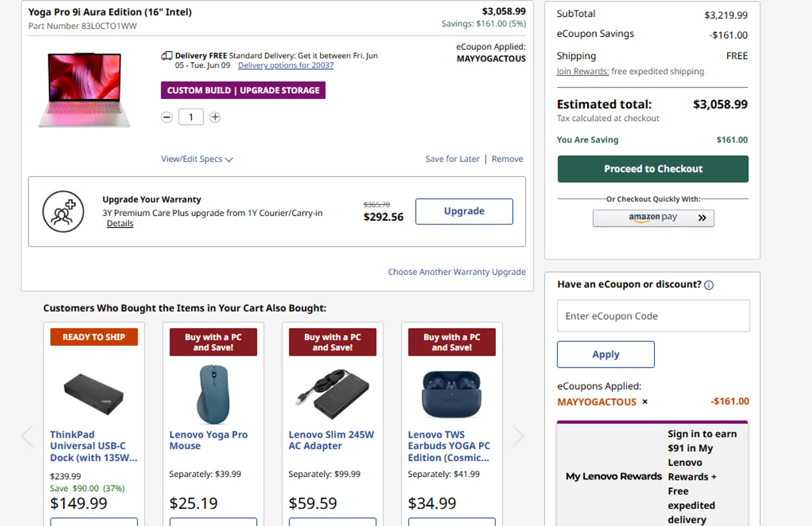
Task: Expand View/Edit Specs
Action: (x=197, y=159)
